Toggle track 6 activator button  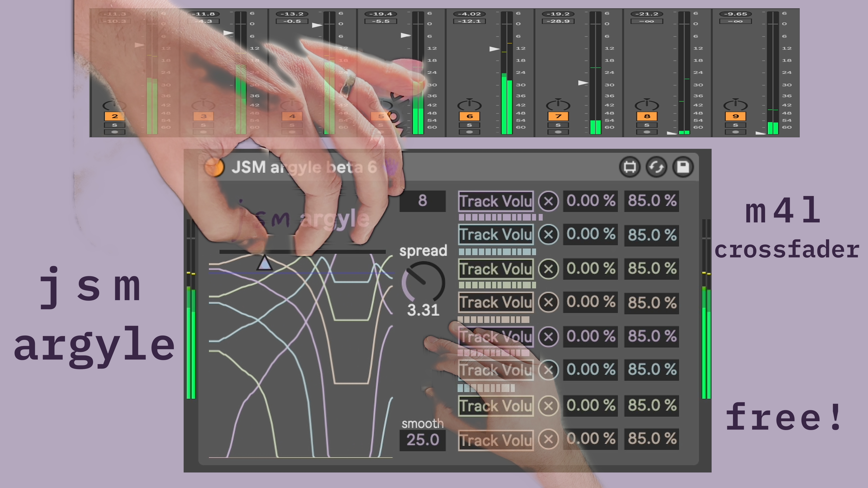(x=469, y=116)
